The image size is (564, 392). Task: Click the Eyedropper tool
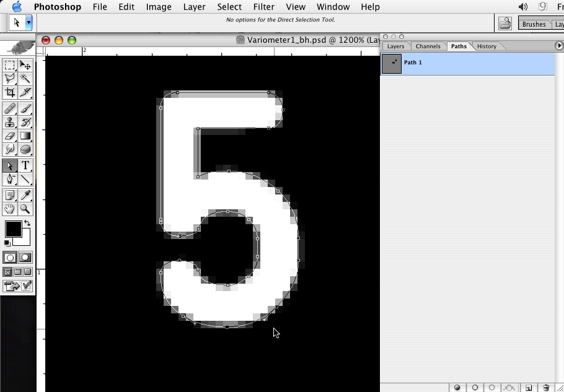25,195
